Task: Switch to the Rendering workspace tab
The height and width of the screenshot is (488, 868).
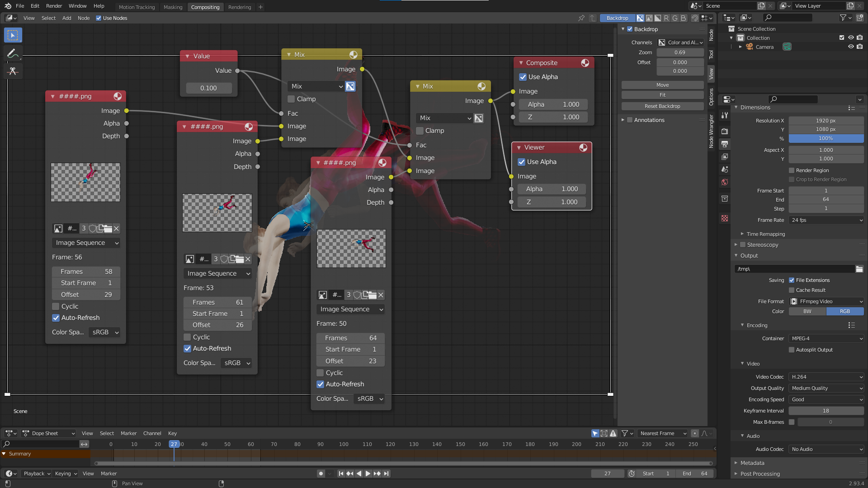Action: tap(240, 7)
